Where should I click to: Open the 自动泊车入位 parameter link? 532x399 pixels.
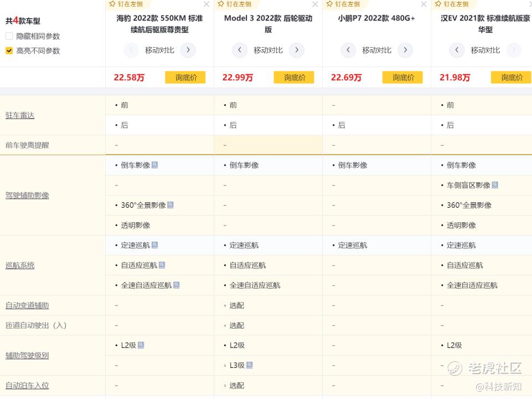coord(27,385)
